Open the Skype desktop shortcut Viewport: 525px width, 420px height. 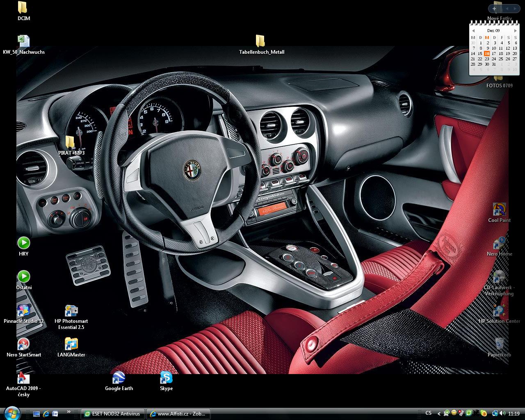(166, 378)
